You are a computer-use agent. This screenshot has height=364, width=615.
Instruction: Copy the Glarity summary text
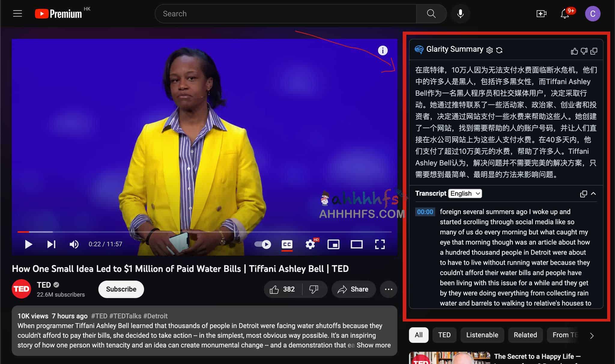pos(594,51)
